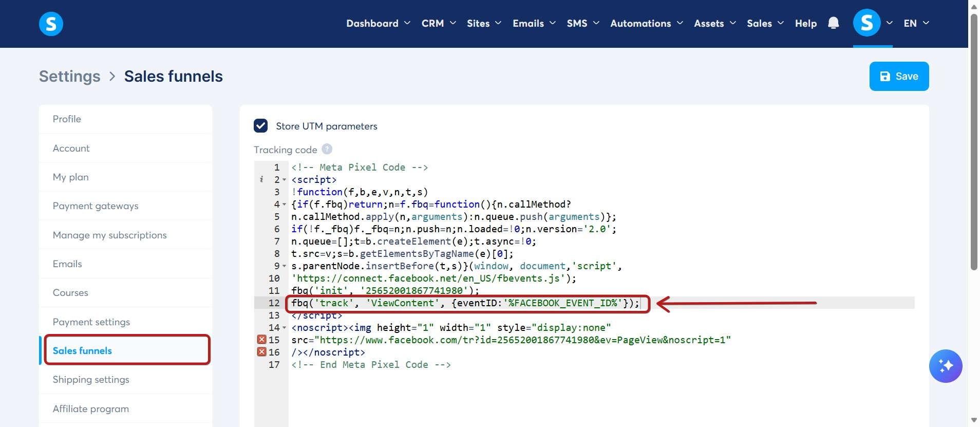Viewport: 980px width, 427px height.
Task: Open the Help link in navigation
Action: point(805,23)
